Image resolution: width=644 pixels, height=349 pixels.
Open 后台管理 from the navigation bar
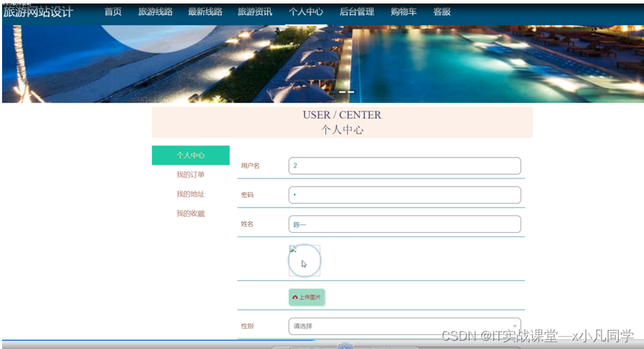[x=357, y=12]
